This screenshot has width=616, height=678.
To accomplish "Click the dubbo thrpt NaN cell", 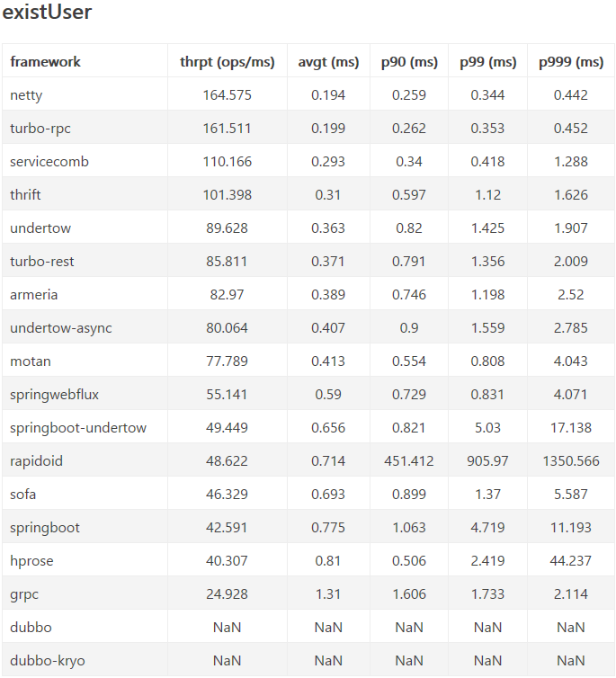I will click(x=228, y=628).
